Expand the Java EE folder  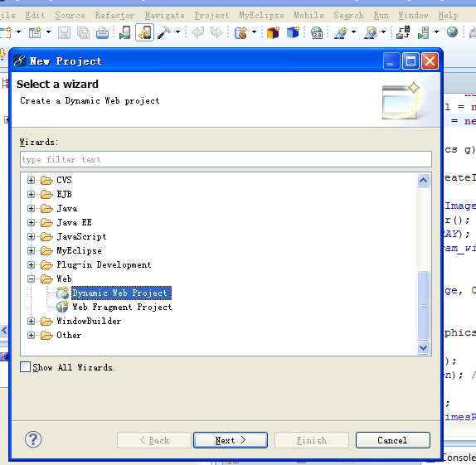pyautogui.click(x=31, y=222)
